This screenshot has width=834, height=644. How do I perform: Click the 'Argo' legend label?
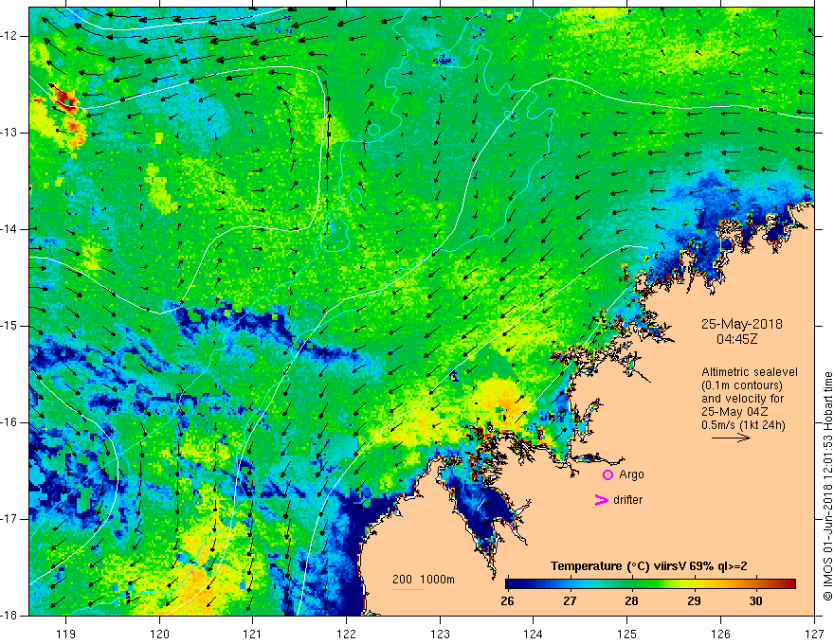coord(631,474)
